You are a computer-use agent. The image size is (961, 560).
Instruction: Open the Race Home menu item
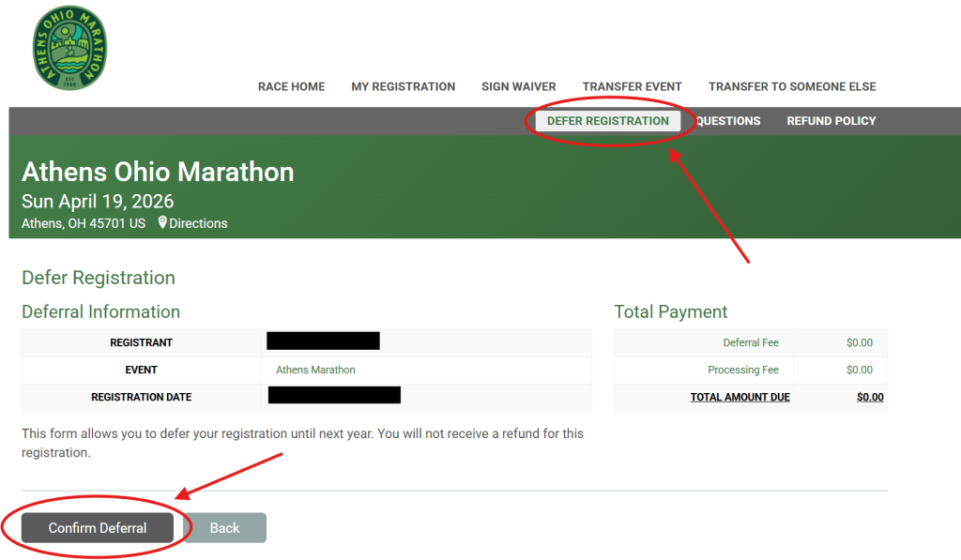click(291, 86)
